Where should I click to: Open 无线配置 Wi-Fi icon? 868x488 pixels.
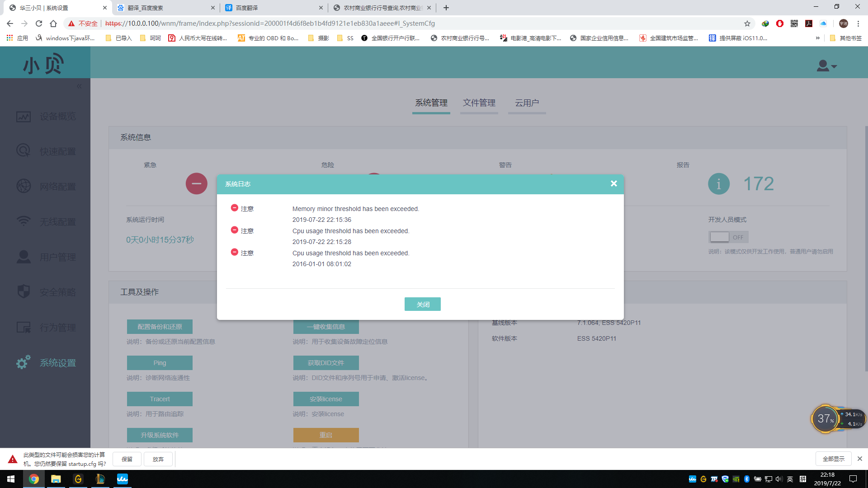click(24, 221)
